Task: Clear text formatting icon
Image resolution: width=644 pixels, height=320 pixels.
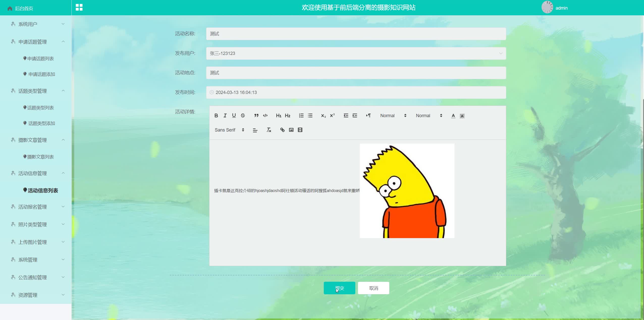Action: [269, 130]
